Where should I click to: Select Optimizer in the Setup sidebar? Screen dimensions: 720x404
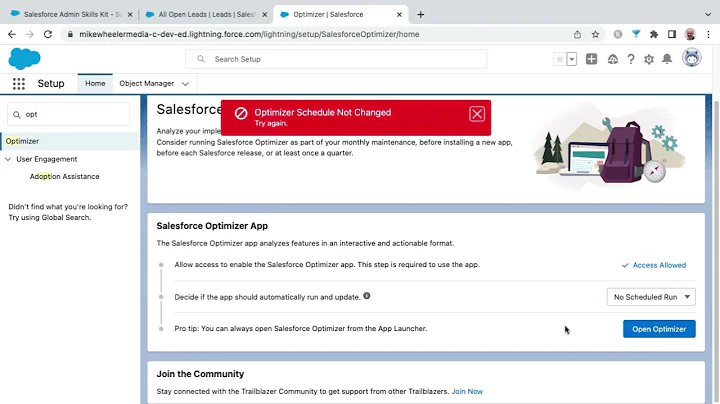point(70,141)
